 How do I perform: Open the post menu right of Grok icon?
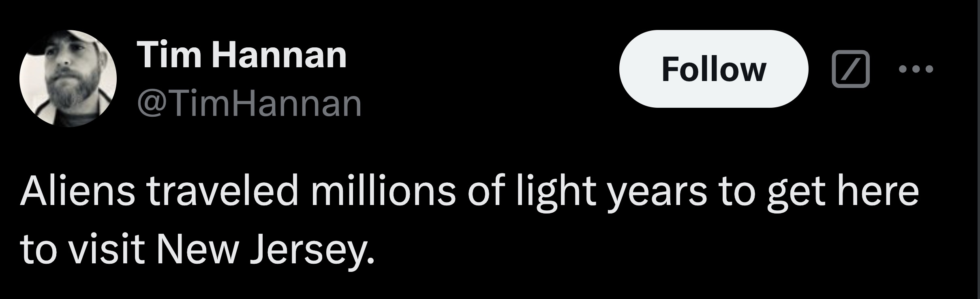coord(916,70)
